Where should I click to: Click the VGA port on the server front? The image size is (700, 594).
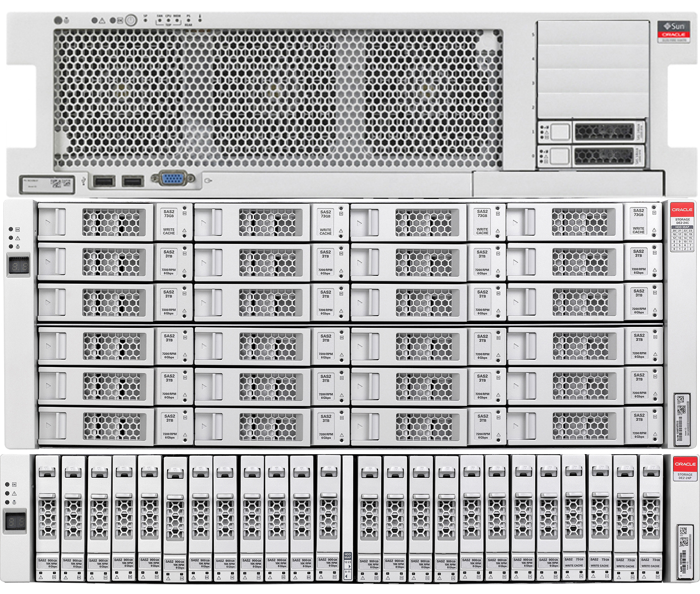tap(172, 178)
